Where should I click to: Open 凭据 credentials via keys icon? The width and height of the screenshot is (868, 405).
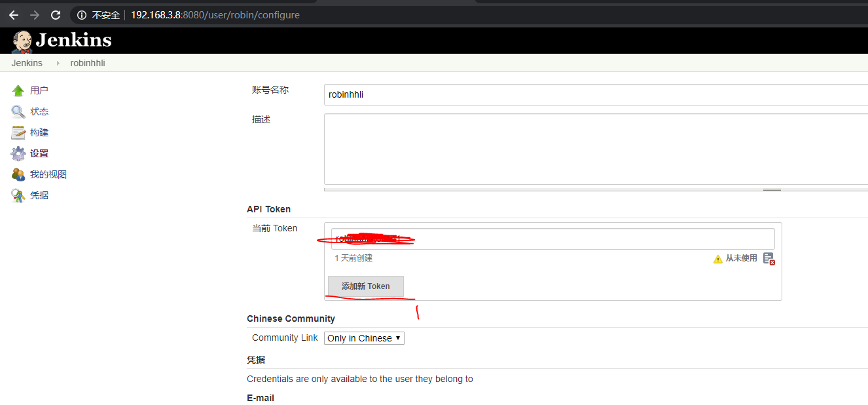(x=18, y=195)
